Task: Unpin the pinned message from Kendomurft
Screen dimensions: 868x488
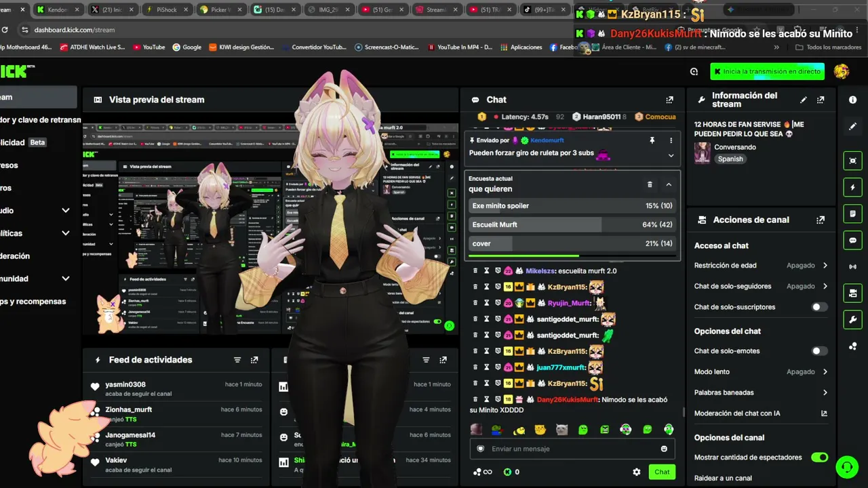Action: click(x=652, y=140)
